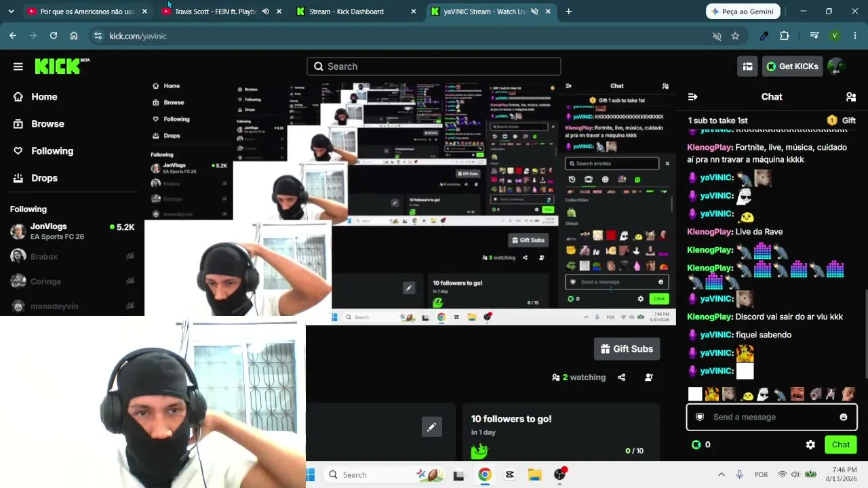868x488 pixels.
Task: Go back to the previous page
Action: pyautogui.click(x=13, y=36)
